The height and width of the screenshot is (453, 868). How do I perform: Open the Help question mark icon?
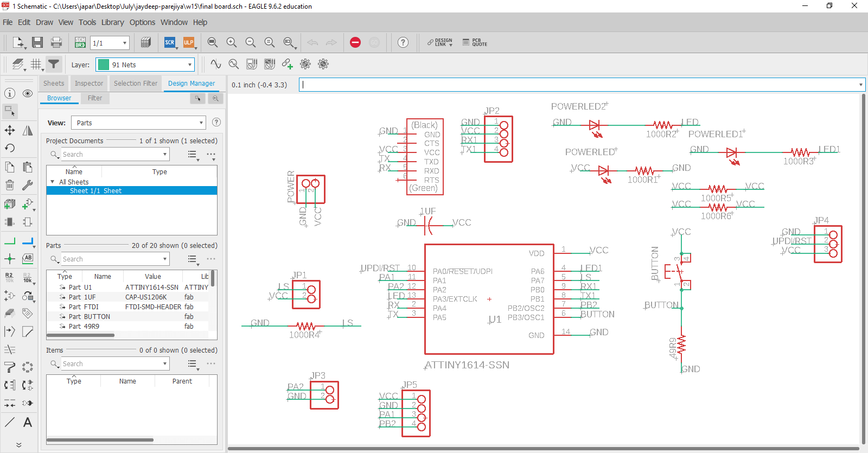coord(403,42)
